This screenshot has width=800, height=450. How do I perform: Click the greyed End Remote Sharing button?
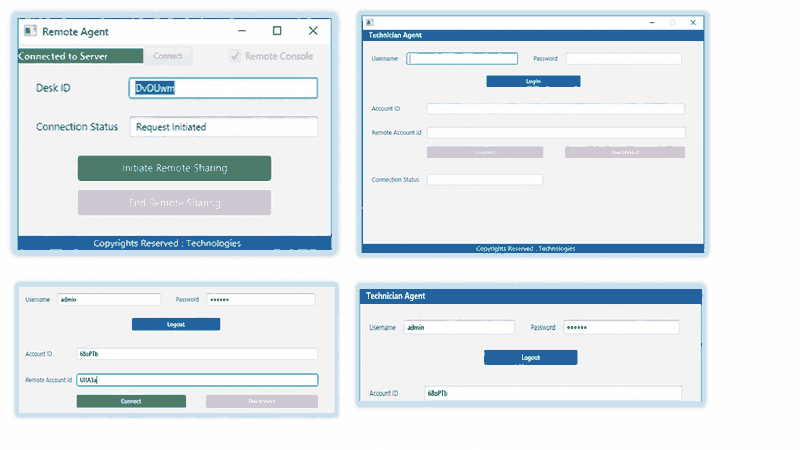coord(174,203)
